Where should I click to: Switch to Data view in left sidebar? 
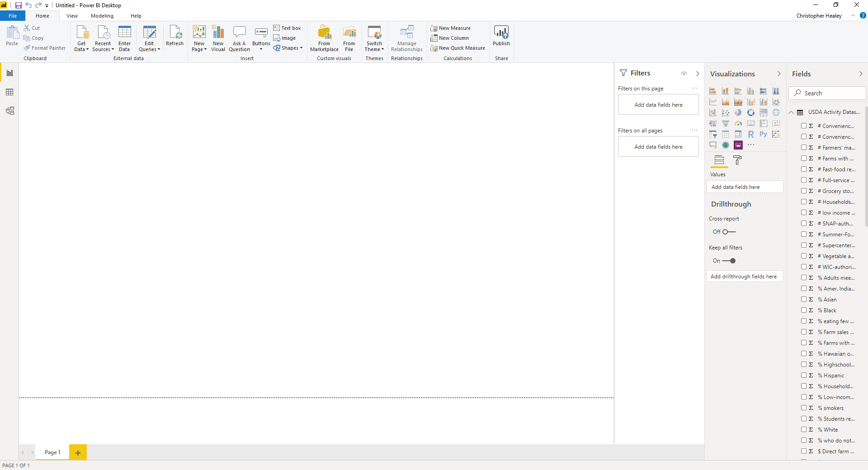(x=9, y=92)
